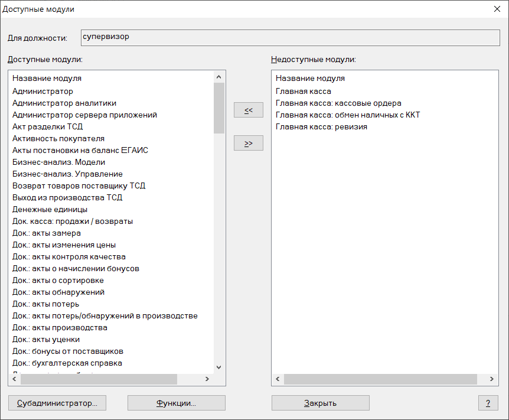
Task: Click the Название модуля header in the available list
Action: click(47, 78)
